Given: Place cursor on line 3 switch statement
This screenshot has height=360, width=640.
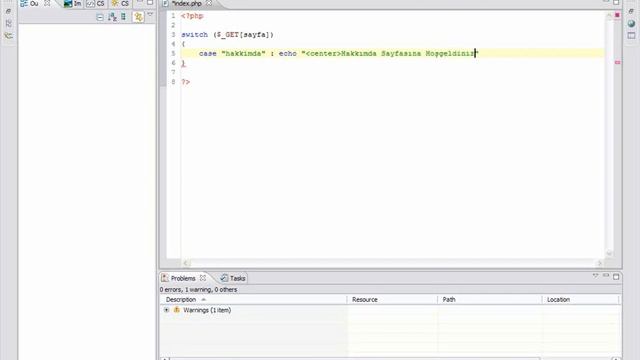Looking at the screenshot, I should point(227,35).
